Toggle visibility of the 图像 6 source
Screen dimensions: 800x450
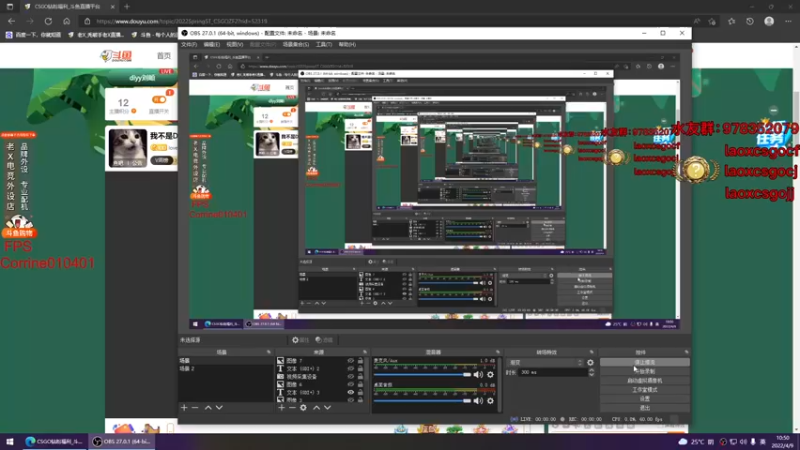351,384
